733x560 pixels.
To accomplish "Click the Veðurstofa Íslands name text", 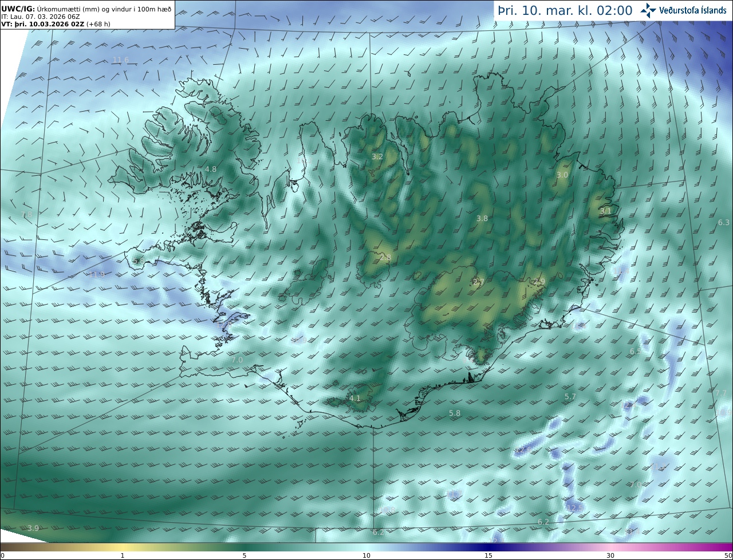I will pos(693,10).
